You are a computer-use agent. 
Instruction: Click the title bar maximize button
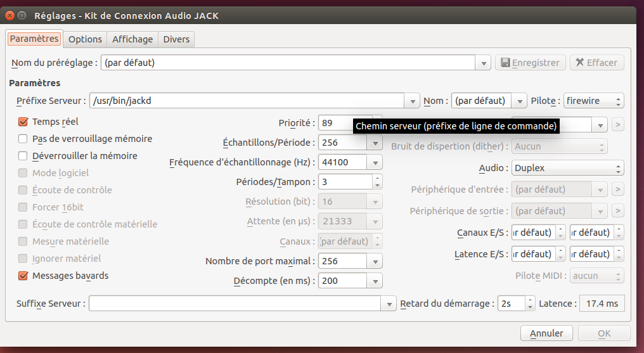click(x=22, y=16)
